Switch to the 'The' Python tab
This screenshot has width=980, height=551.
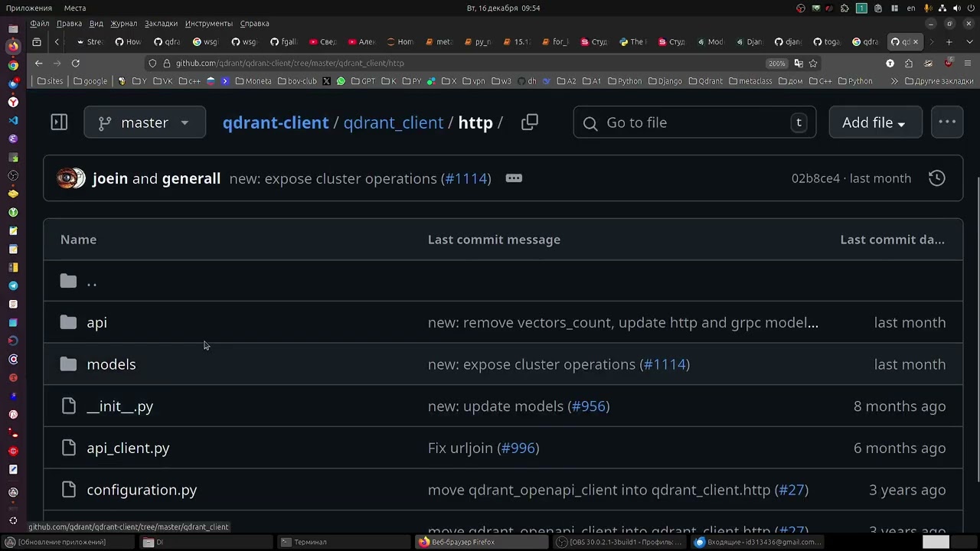(633, 42)
